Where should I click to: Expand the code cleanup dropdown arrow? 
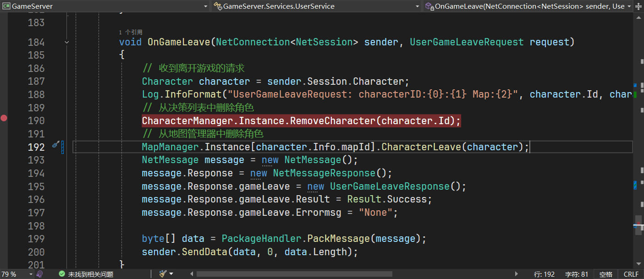pos(171,274)
